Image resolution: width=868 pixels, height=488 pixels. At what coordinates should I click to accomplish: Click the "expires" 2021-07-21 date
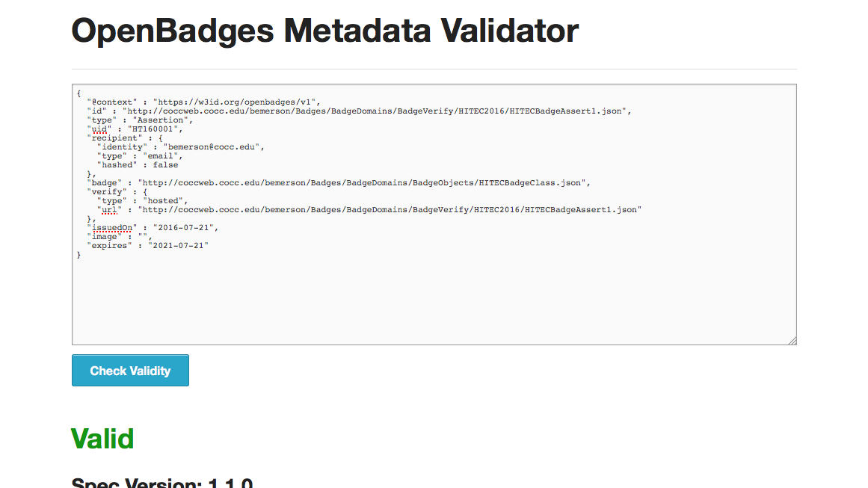tap(178, 245)
